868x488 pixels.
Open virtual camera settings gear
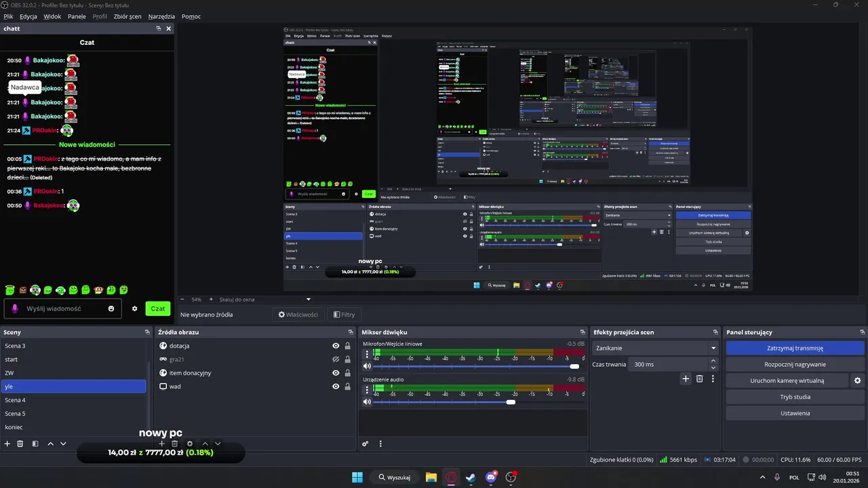(858, 381)
